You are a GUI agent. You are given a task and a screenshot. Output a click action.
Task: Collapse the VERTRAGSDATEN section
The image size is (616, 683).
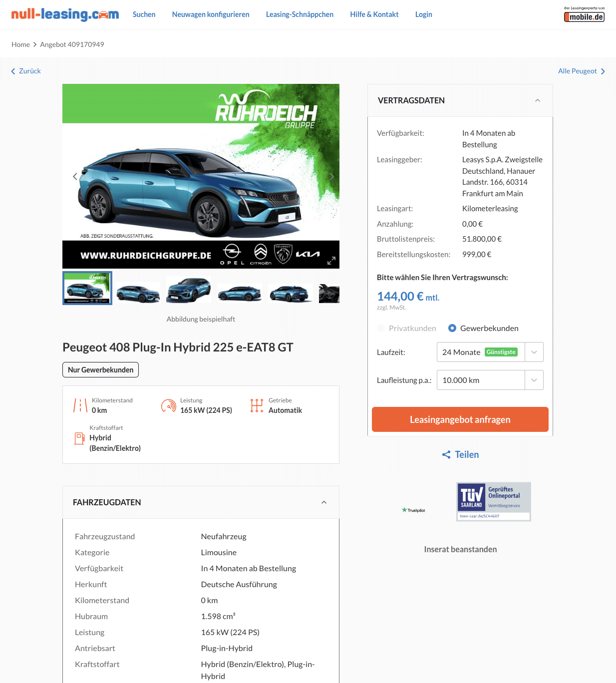538,100
